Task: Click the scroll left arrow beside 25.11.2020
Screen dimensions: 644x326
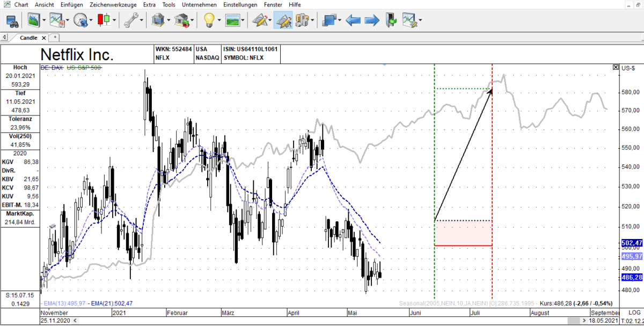Action: pyautogui.click(x=75, y=321)
